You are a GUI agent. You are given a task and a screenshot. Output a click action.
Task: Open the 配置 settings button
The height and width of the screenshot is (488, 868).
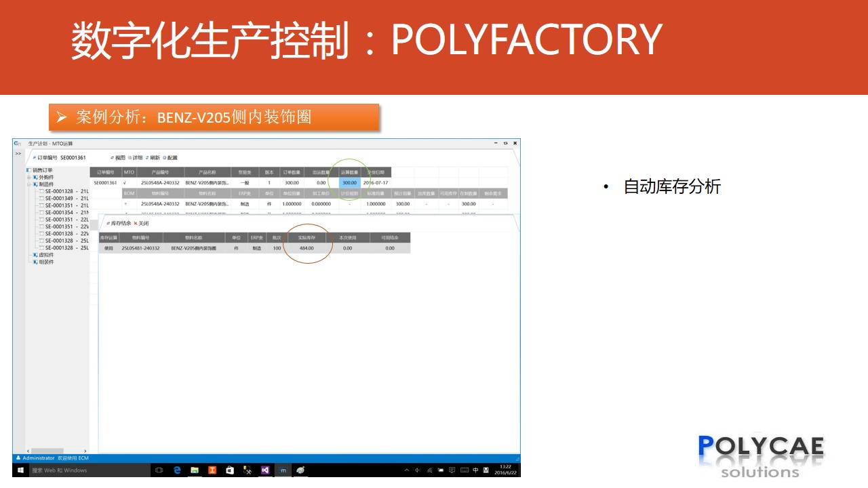(170, 158)
